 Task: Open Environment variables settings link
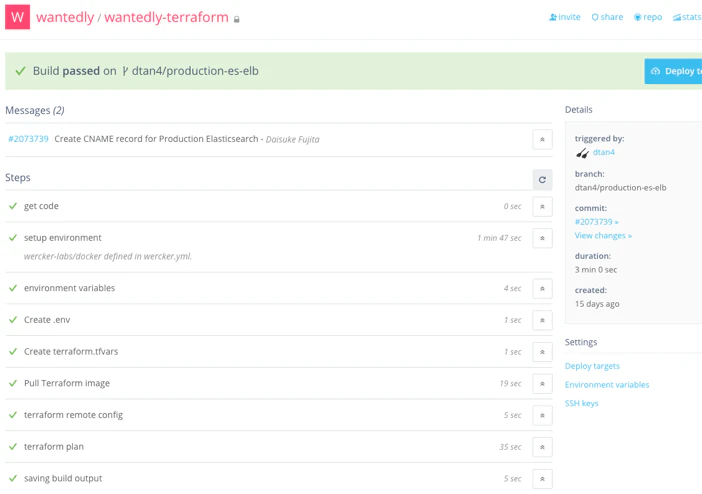607,385
